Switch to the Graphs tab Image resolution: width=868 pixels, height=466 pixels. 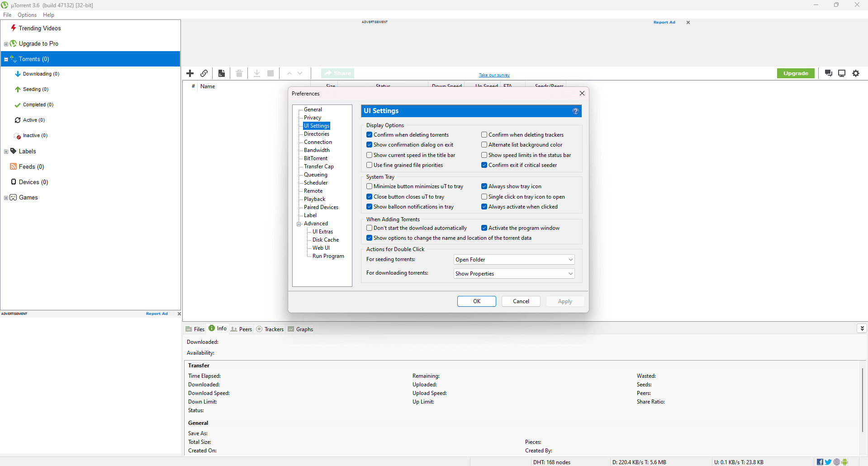300,329
